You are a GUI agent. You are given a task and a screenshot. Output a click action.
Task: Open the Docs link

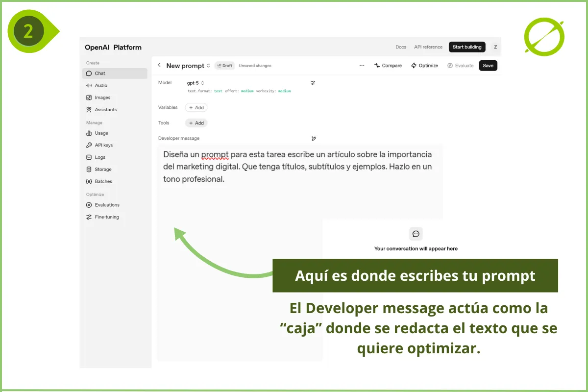coord(401,47)
